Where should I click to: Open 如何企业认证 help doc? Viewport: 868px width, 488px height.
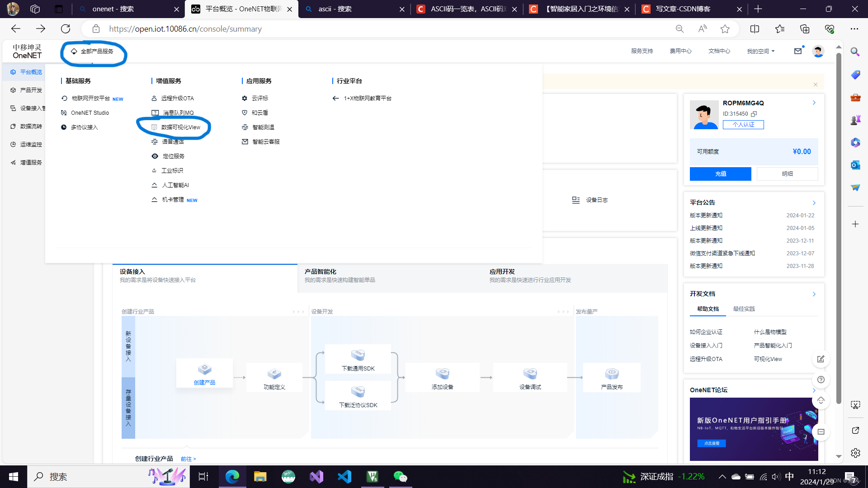click(x=706, y=332)
